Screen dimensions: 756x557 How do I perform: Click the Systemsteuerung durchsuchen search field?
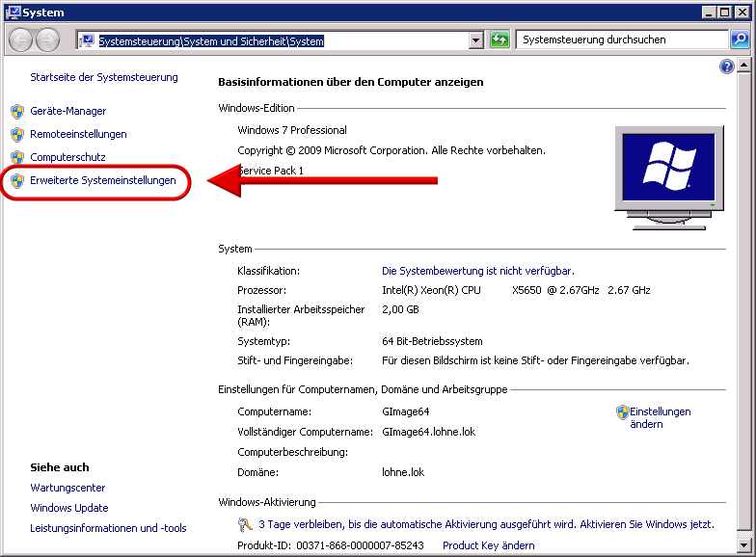(622, 40)
